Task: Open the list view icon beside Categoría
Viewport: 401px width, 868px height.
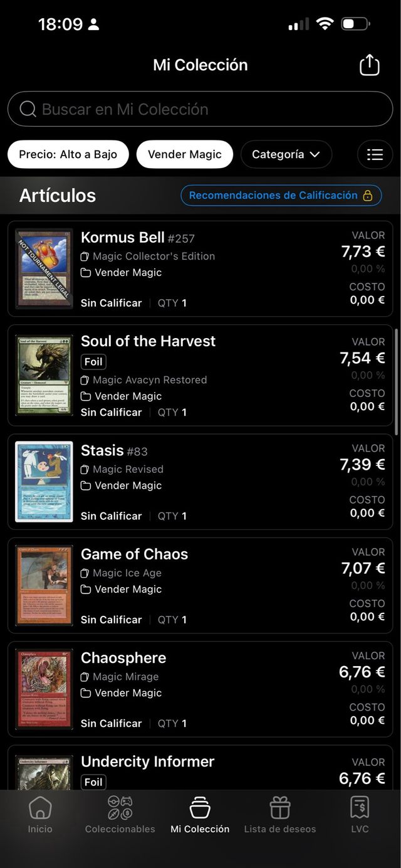Action: (375, 154)
